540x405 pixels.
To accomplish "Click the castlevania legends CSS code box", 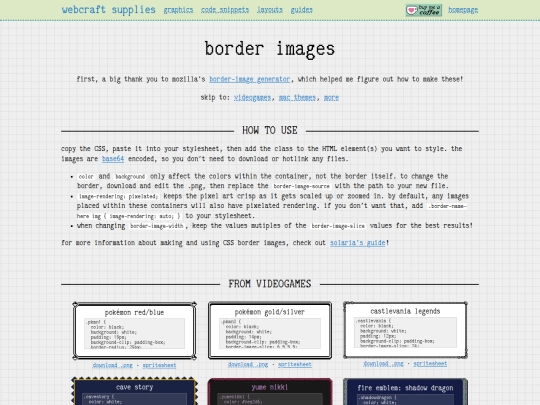I will (x=405, y=332).
